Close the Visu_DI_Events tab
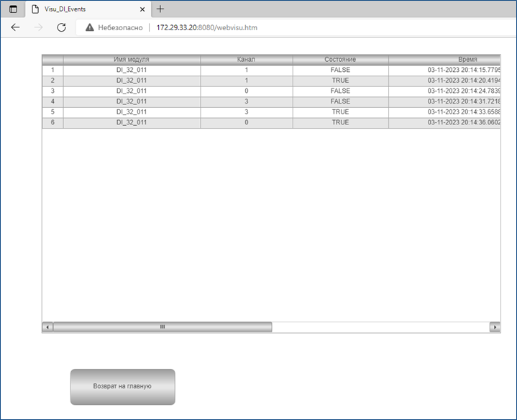517x420 pixels. tap(142, 9)
